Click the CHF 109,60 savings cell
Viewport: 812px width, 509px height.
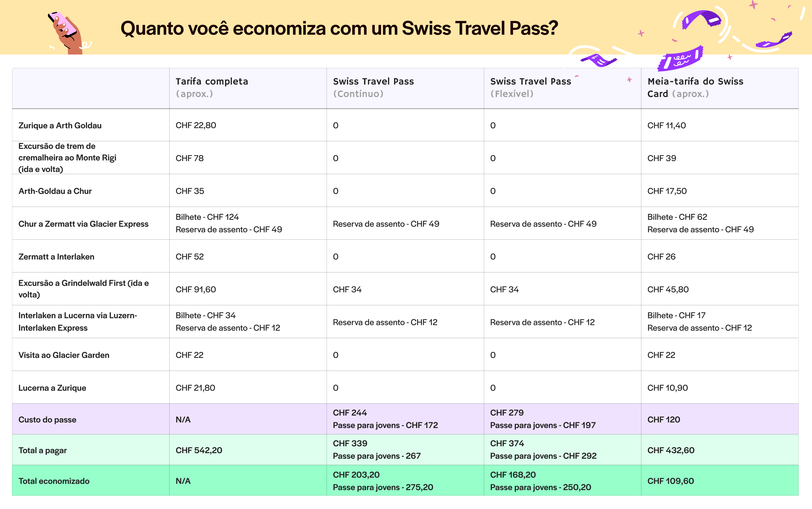670,481
